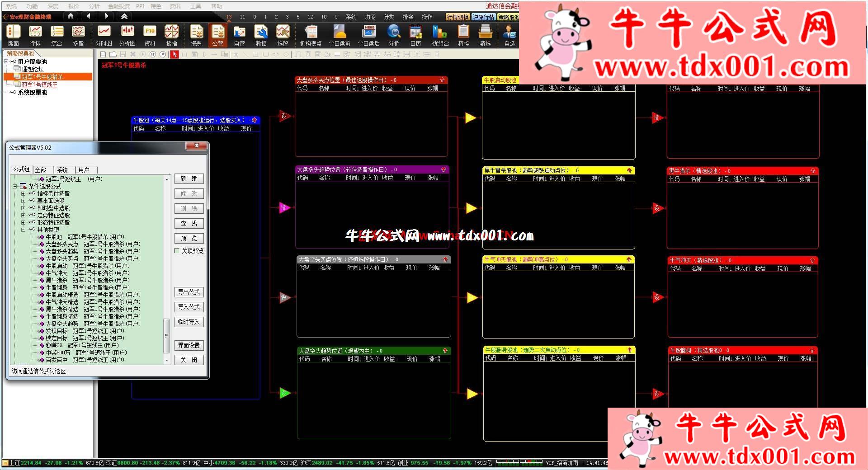Click the 沪深行情 button
The image size is (868, 470).
tap(483, 17)
